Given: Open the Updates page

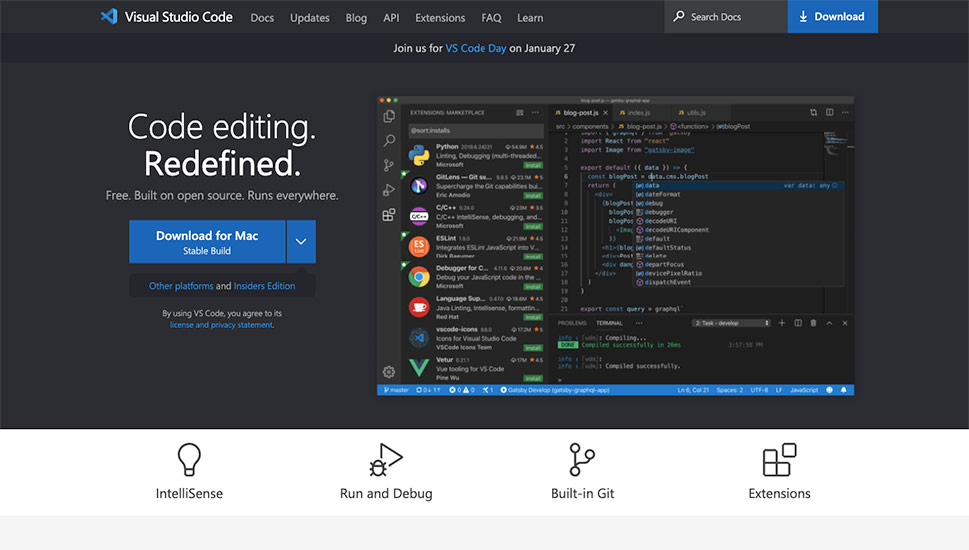Looking at the screenshot, I should 310,18.
